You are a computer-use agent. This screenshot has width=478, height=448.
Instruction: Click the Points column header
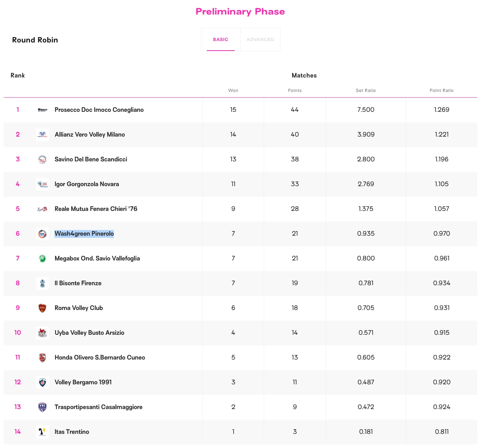295,91
